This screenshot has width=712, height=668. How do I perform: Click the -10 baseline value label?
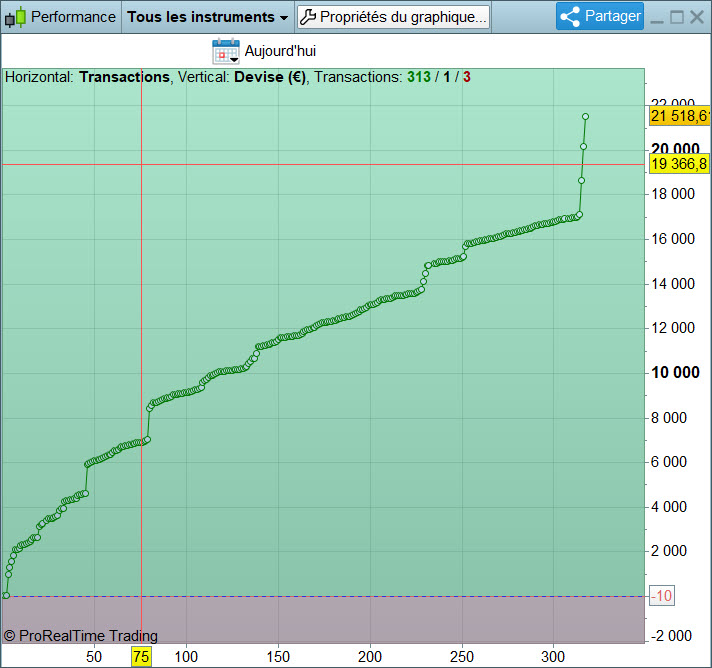coord(662,595)
